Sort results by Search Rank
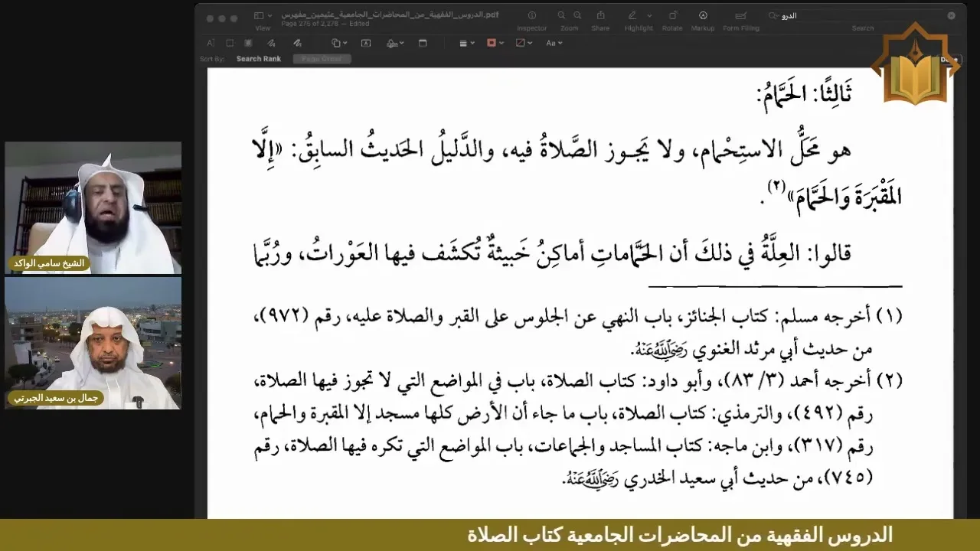Viewport: 980px width, 551px height. coord(259,59)
